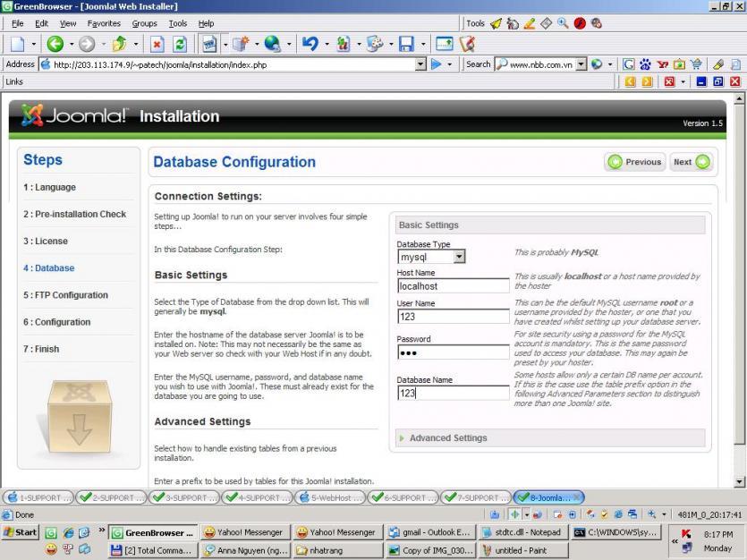
Task: Click the Database Name input field
Action: pyautogui.click(x=453, y=393)
